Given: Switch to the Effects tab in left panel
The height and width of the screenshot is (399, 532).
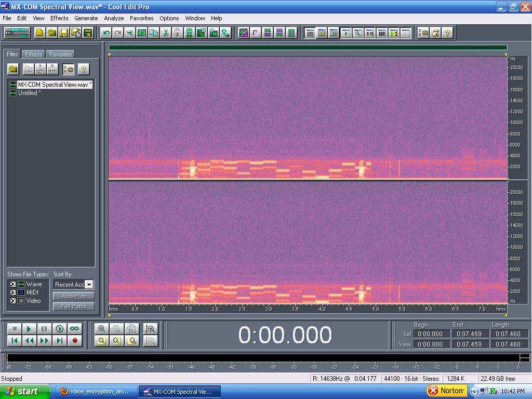Looking at the screenshot, I should (34, 54).
